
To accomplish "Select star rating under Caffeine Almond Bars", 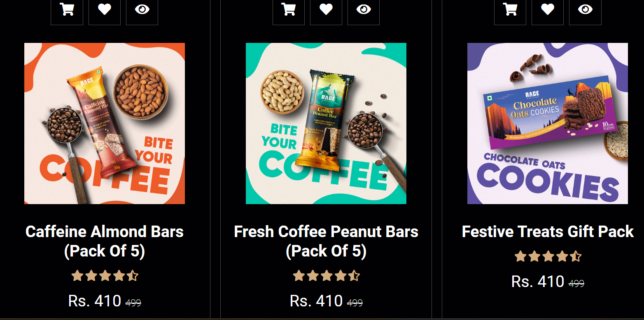I will coord(105,275).
